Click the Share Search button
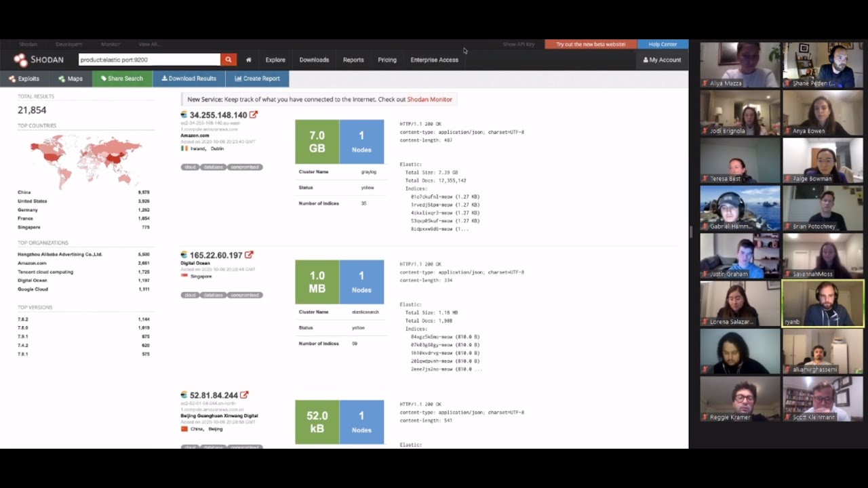Viewport: 868px width, 488px height. click(x=122, y=79)
